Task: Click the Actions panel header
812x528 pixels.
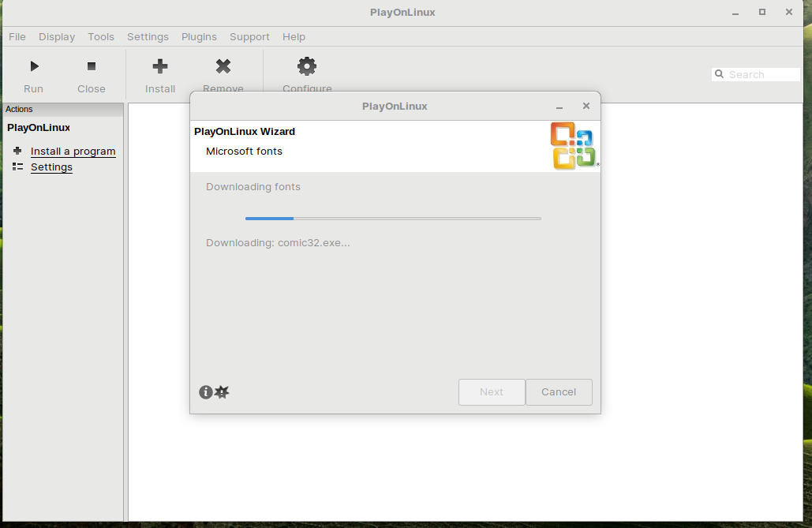Action: (63, 110)
